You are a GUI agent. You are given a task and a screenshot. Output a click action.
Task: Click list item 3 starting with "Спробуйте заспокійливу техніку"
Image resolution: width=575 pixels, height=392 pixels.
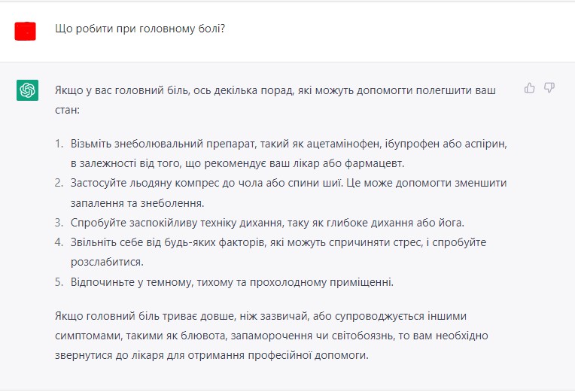coord(268,223)
